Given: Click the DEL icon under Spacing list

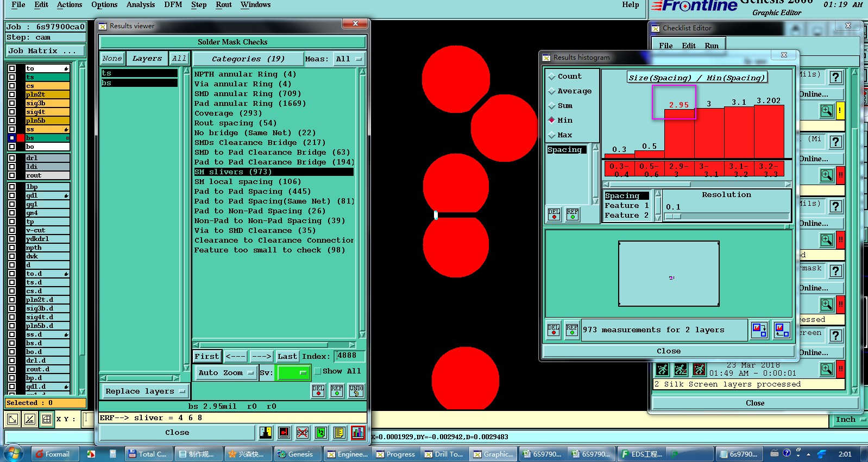Looking at the screenshot, I should pyautogui.click(x=554, y=214).
